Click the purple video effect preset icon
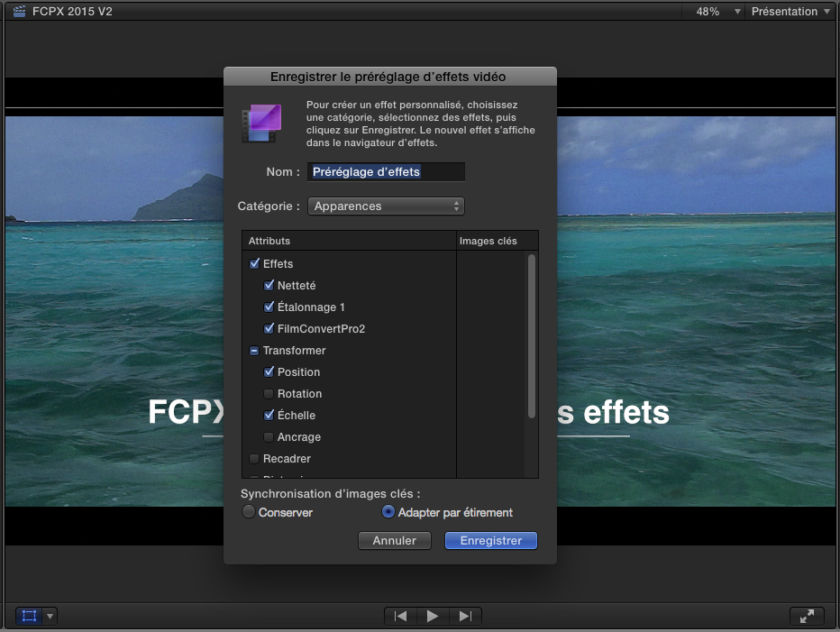Screen dimensions: 840x632 pos(260,123)
